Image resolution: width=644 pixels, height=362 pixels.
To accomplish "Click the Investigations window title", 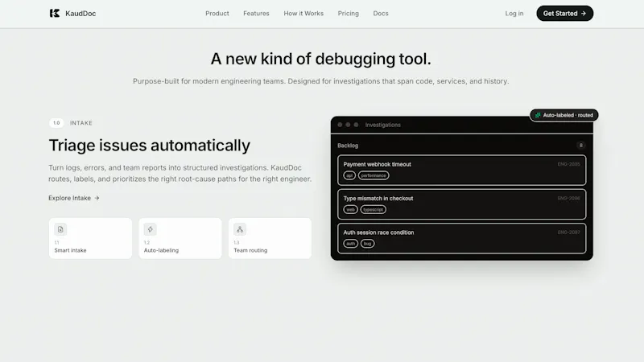I will pyautogui.click(x=383, y=125).
